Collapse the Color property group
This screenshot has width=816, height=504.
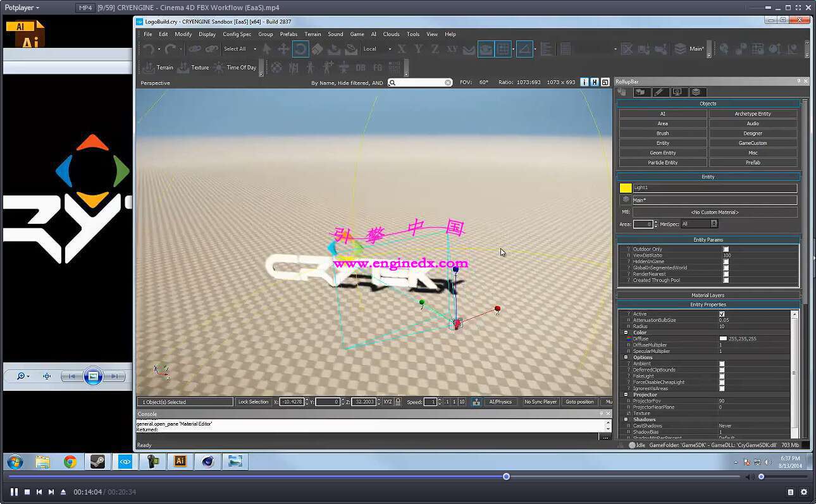(626, 333)
